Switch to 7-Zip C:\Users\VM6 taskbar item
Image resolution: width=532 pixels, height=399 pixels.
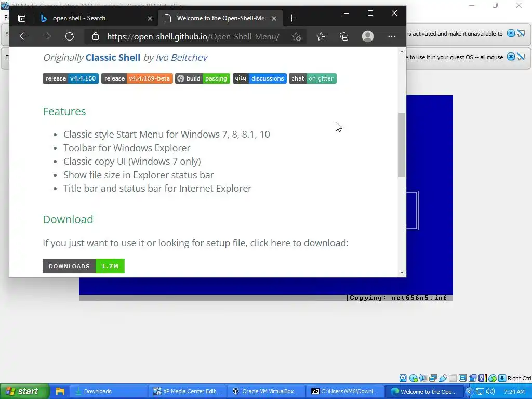[344, 391]
